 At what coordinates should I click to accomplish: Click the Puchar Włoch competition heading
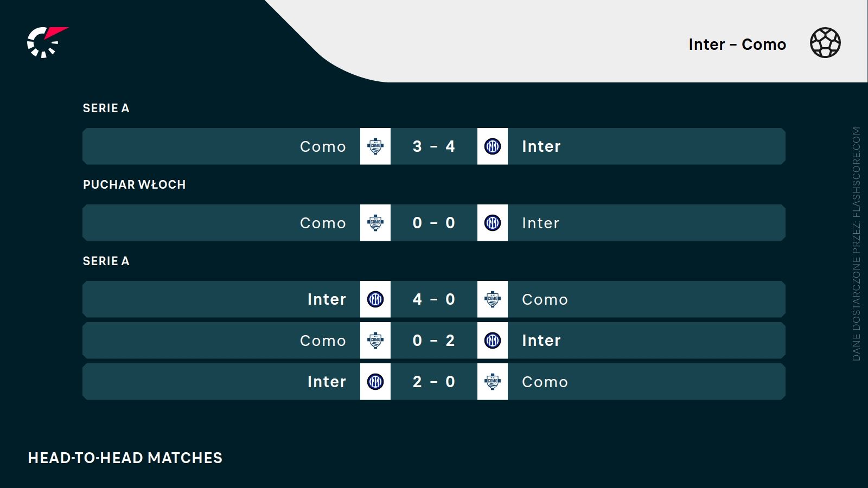[134, 185]
